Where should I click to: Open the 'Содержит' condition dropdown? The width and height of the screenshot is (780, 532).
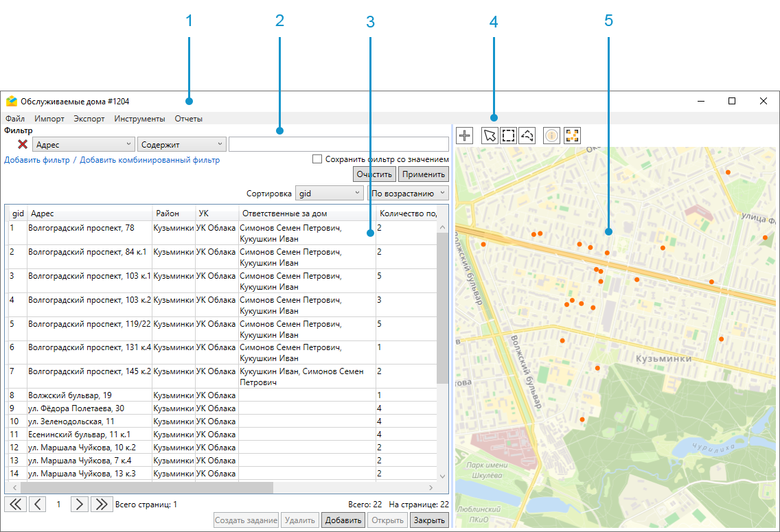[x=181, y=145]
